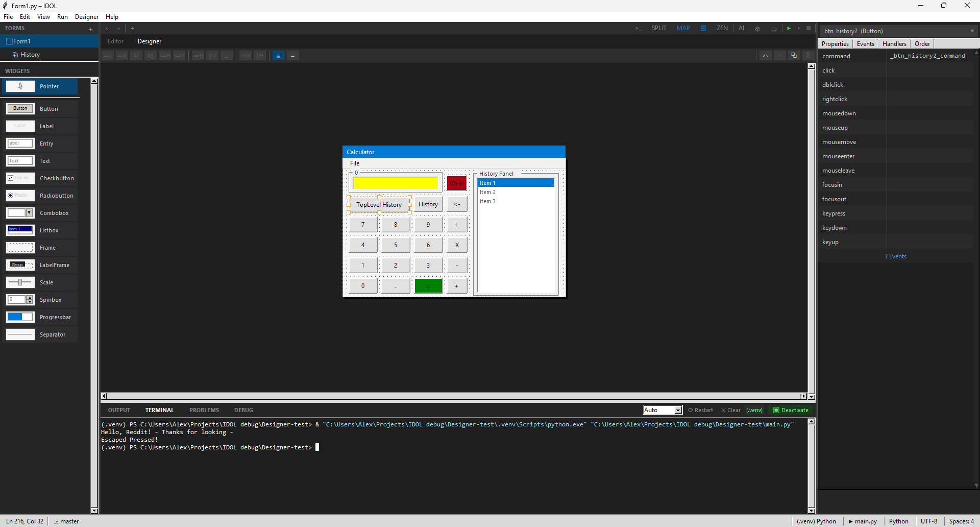
Task: Click the new tab plus icon
Action: [132, 29]
